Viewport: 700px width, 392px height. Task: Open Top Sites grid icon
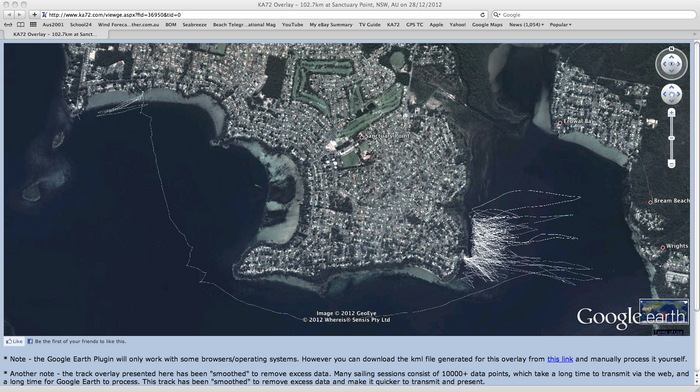click(33, 25)
